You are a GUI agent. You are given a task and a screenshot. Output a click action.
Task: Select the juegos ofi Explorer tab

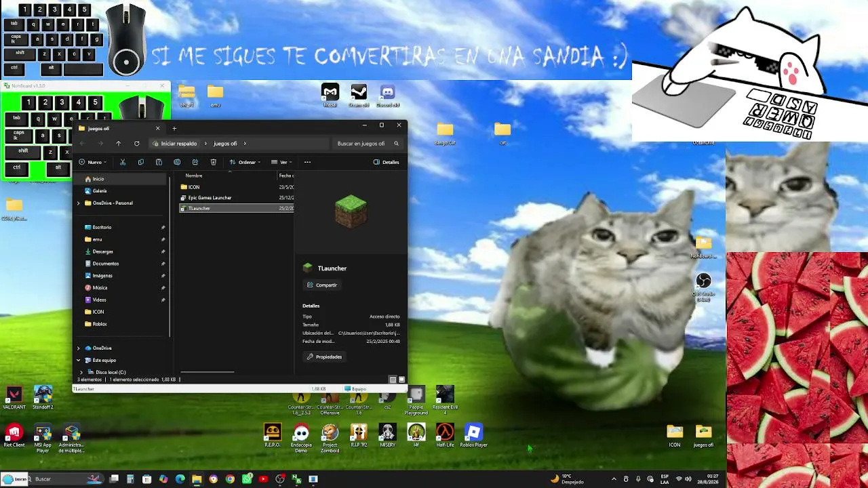[x=119, y=128]
